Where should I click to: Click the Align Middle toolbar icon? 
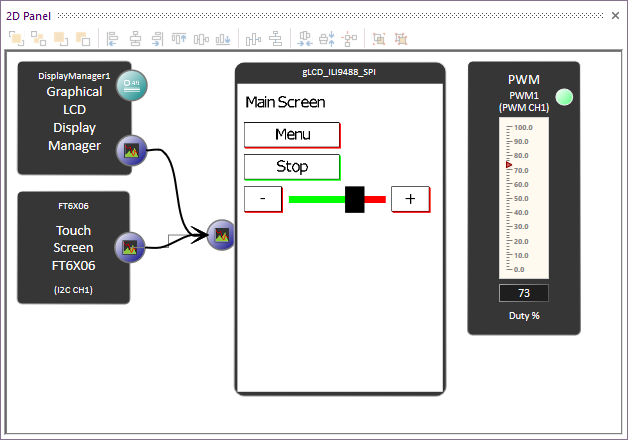201,39
